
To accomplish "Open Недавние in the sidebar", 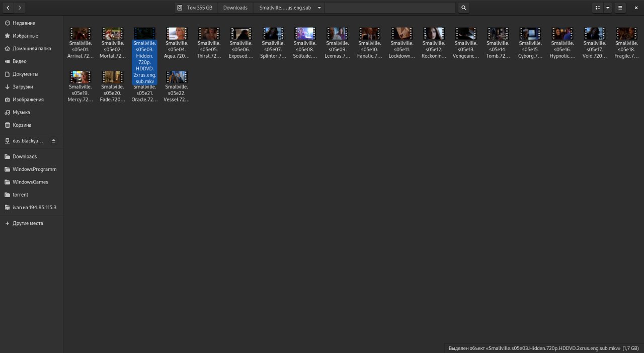I will coord(31,23).
